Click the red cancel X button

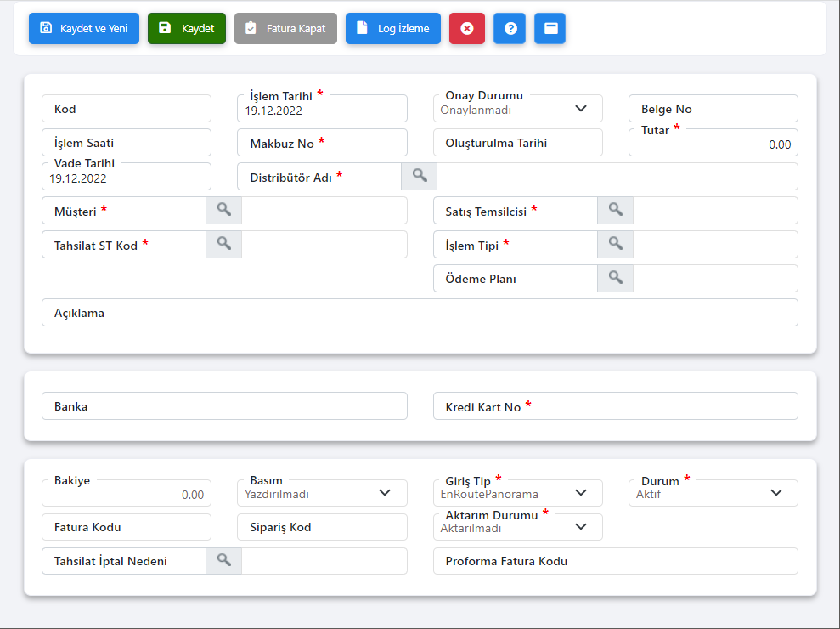coord(467,28)
